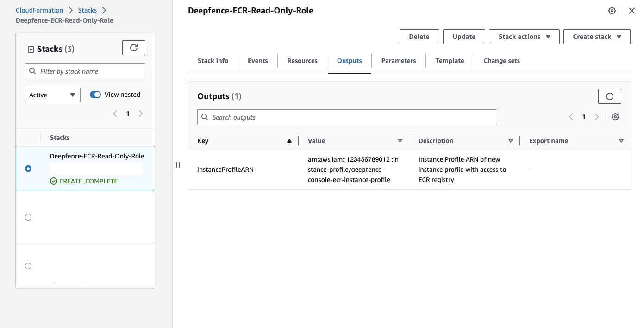Click the CREATE_COMPLETE status text
This screenshot has width=644, height=328.
coord(88,181)
